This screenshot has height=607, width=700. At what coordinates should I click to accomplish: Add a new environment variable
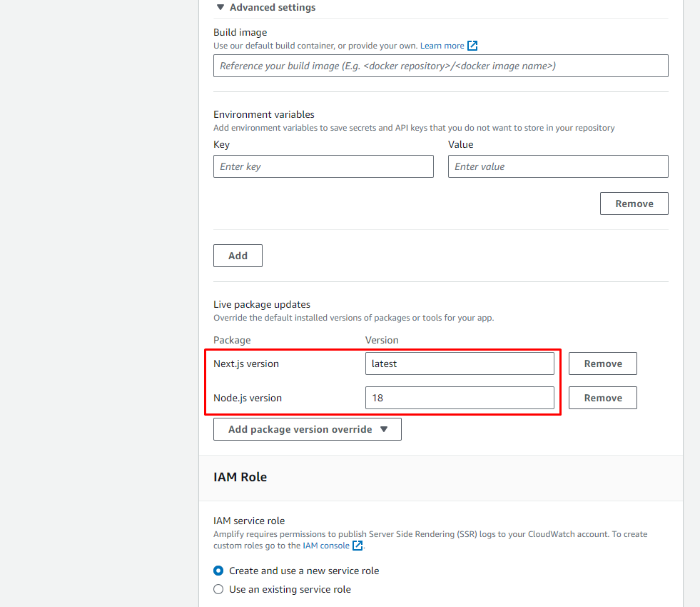pos(238,256)
